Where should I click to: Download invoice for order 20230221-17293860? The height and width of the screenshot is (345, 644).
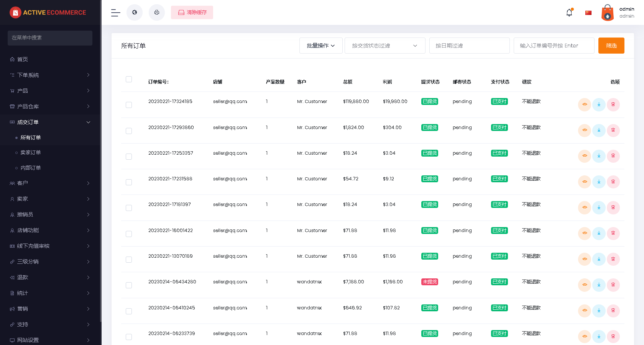click(x=599, y=130)
